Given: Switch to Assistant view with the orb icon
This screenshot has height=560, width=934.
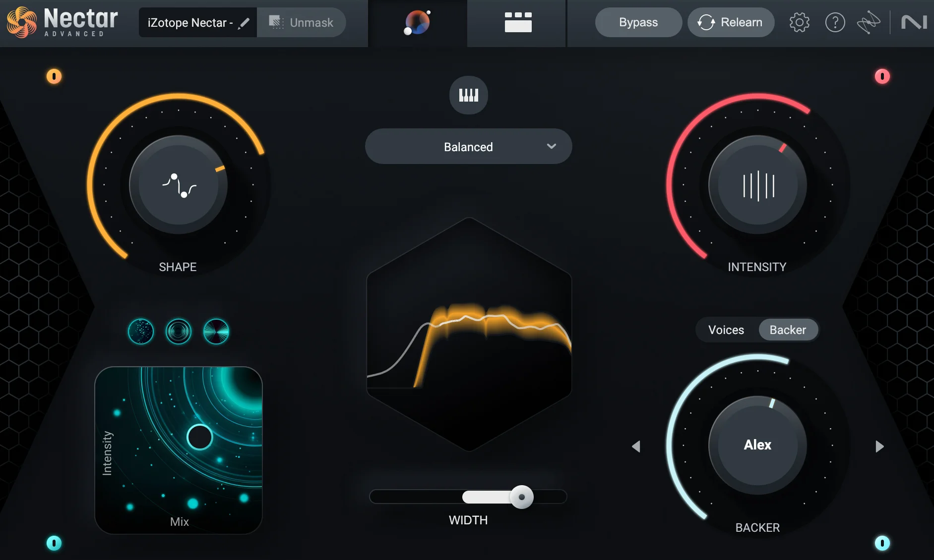Looking at the screenshot, I should point(417,23).
